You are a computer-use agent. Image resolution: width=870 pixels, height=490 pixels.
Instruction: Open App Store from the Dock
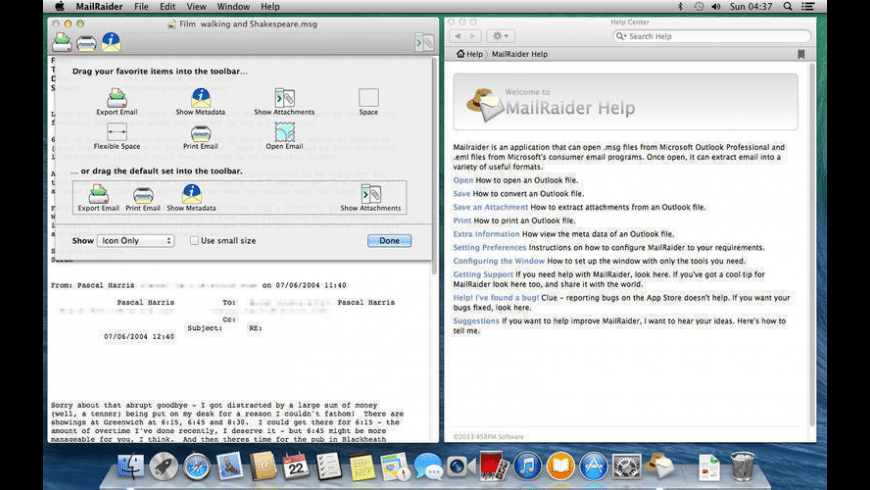pyautogui.click(x=593, y=466)
